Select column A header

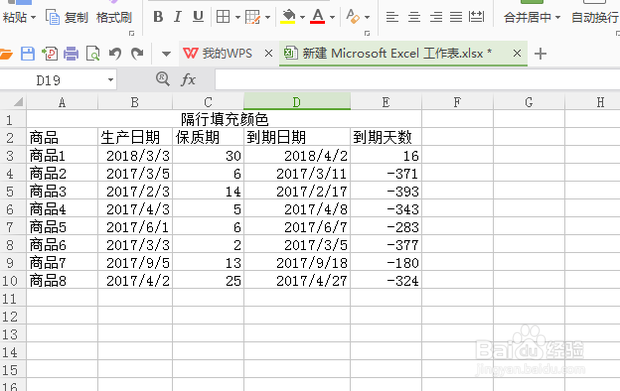click(62, 102)
